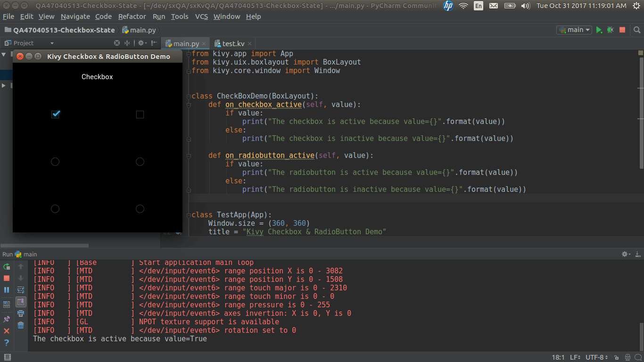644x362 pixels.
Task: Open the Refactor menu
Action: (132, 16)
